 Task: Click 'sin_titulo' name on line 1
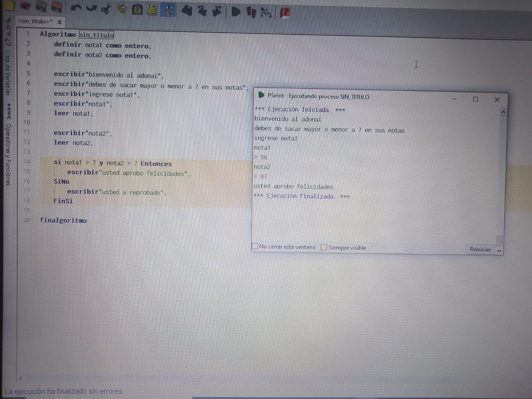tap(96, 35)
